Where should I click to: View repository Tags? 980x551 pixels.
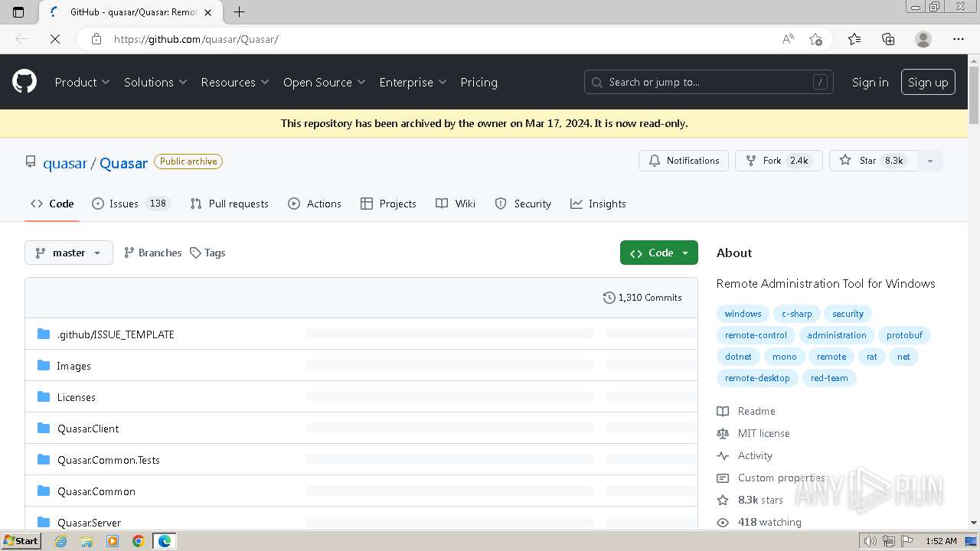(x=207, y=253)
